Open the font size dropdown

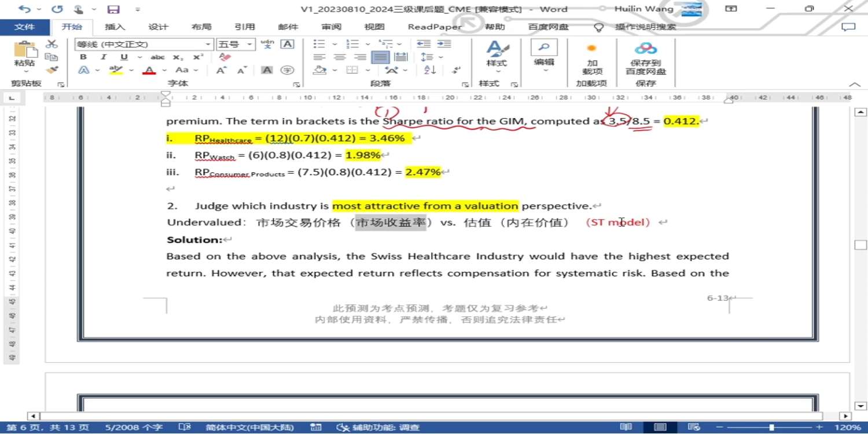pyautogui.click(x=250, y=45)
